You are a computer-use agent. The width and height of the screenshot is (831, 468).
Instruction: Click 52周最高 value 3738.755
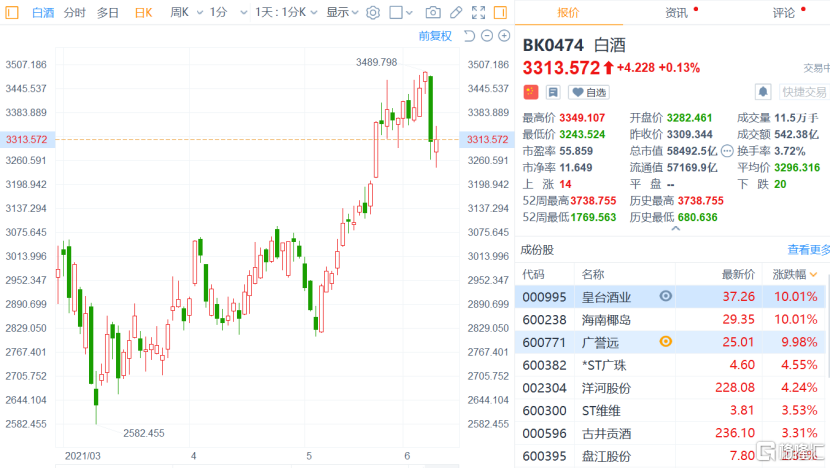click(593, 201)
